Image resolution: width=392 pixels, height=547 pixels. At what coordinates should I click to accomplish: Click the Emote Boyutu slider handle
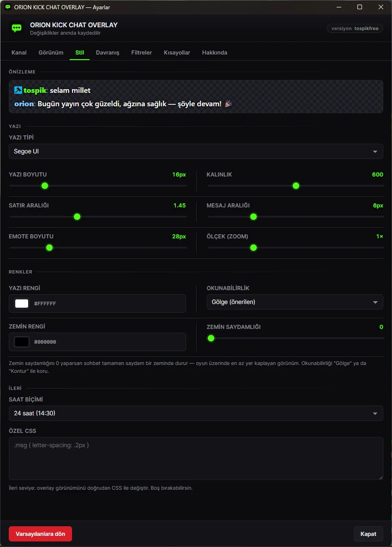[49, 248]
